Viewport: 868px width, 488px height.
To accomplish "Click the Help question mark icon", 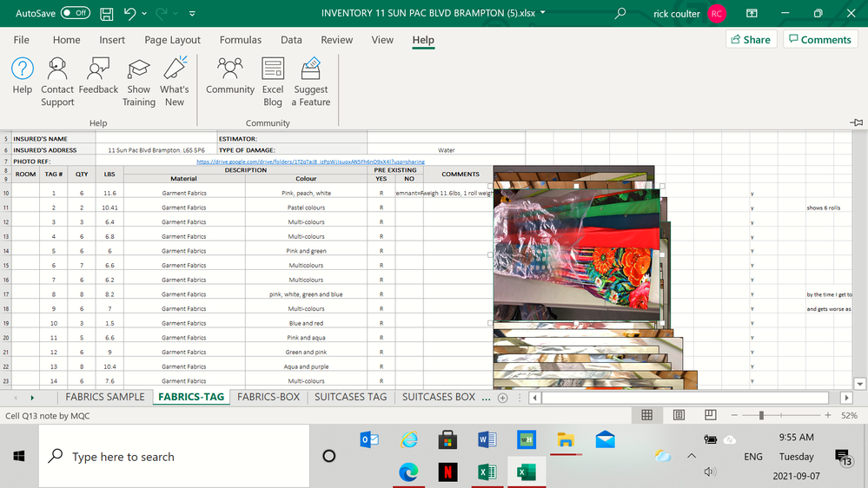I will pos(22,69).
